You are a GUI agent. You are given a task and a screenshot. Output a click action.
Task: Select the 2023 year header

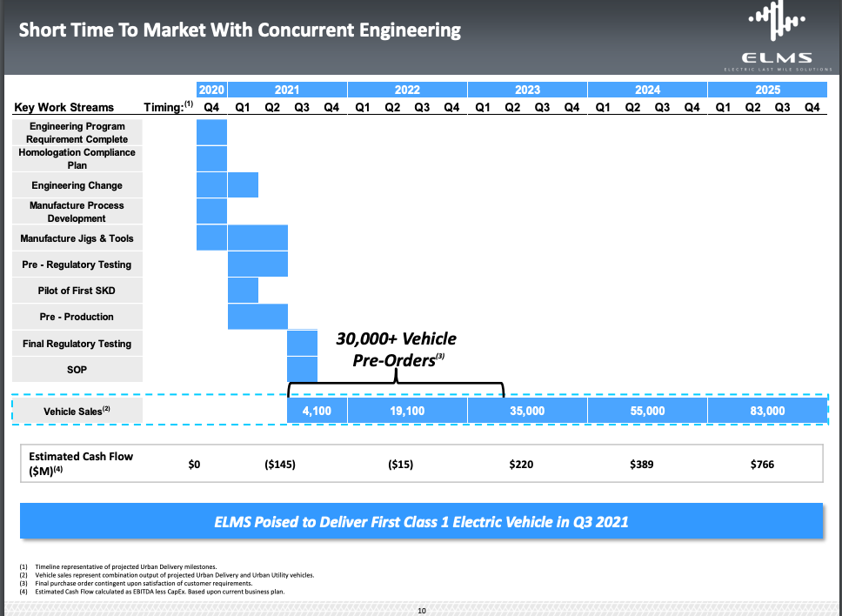point(527,90)
